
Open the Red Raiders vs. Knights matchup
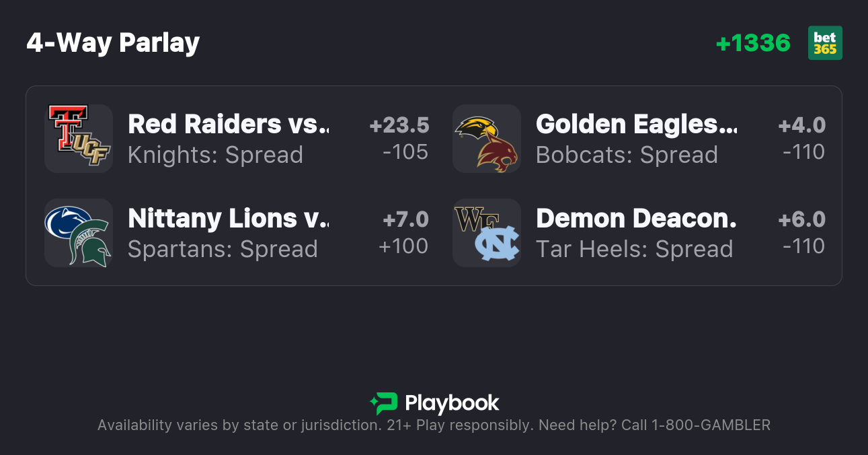coord(228,125)
